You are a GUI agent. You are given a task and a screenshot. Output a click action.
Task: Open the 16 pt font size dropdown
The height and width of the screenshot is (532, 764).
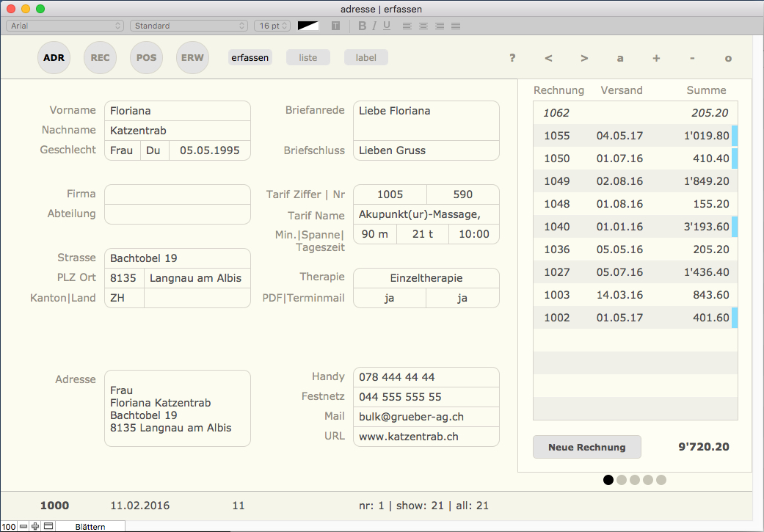[272, 26]
